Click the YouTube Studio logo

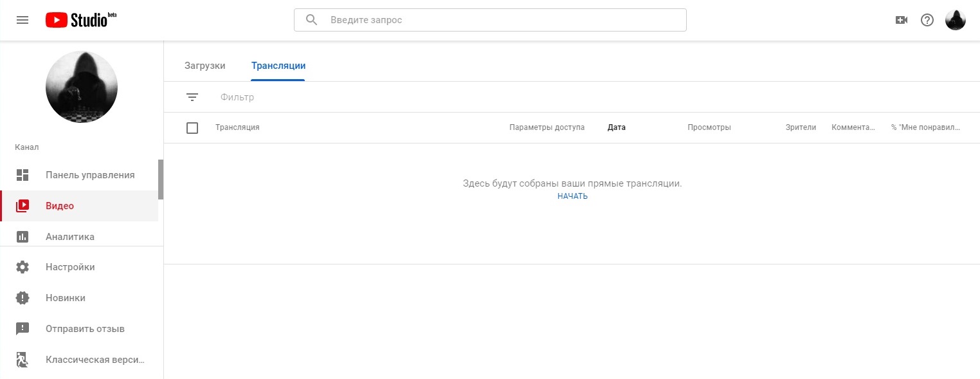pyautogui.click(x=81, y=20)
